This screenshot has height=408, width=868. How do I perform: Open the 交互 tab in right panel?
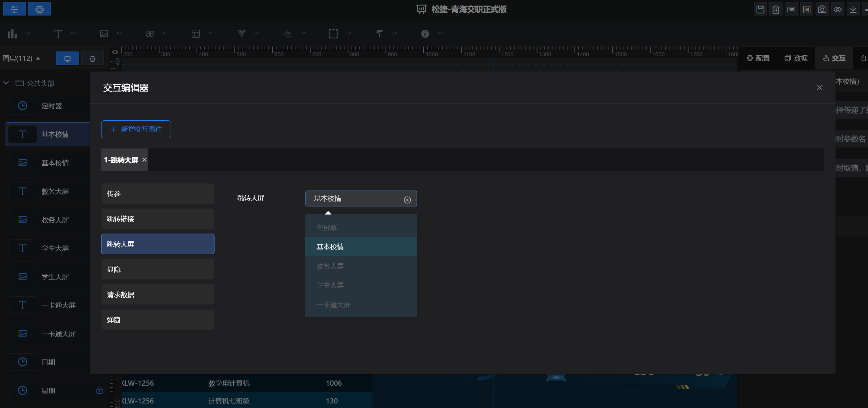tap(834, 58)
